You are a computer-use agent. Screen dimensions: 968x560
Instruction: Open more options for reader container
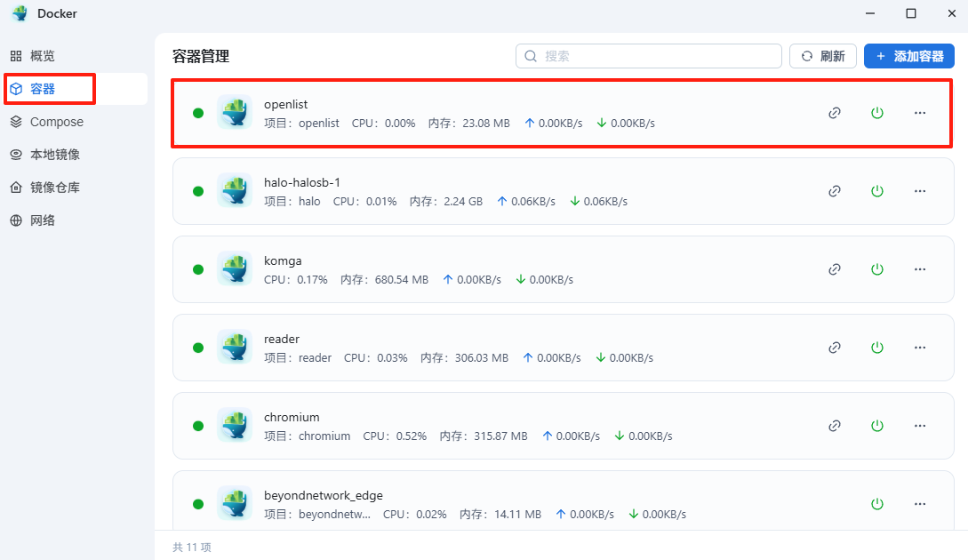coord(920,348)
